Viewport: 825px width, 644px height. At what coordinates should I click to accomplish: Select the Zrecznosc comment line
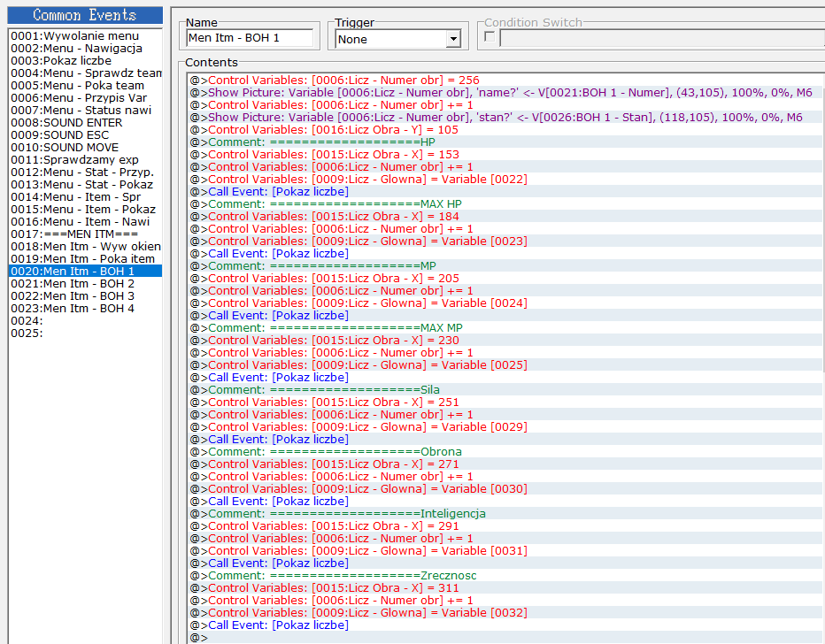505,576
